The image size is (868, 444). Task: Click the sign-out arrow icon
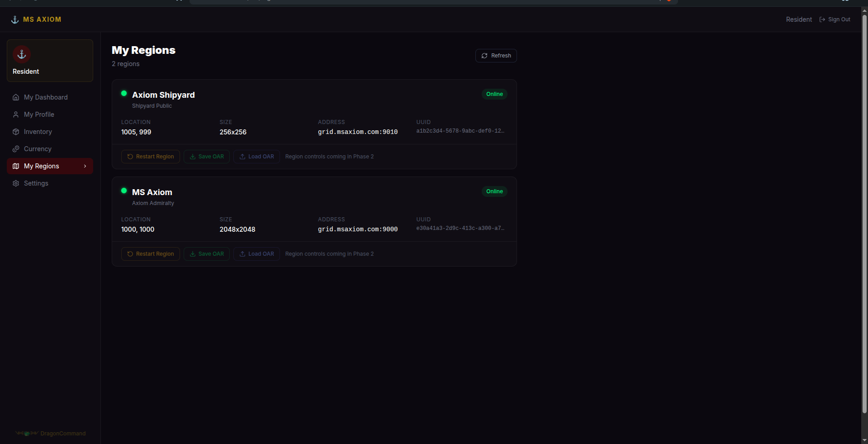pos(822,19)
